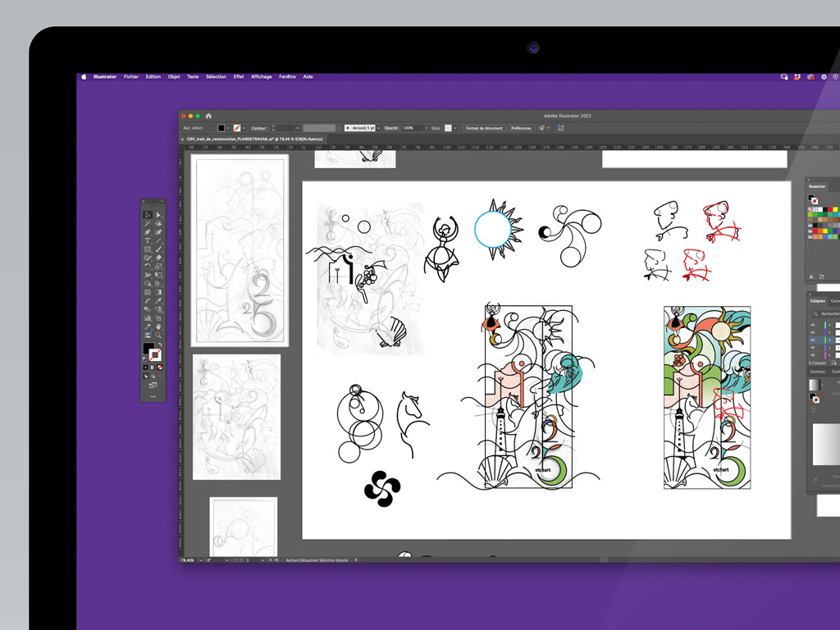The width and height of the screenshot is (840, 630).
Task: Open the stroke weight dropdown after Contour
Action: pos(297,128)
